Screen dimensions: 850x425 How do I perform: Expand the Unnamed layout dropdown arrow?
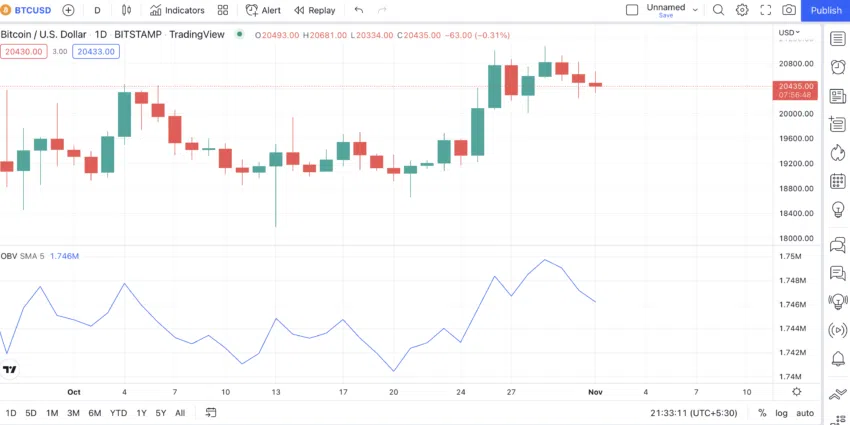tap(695, 10)
